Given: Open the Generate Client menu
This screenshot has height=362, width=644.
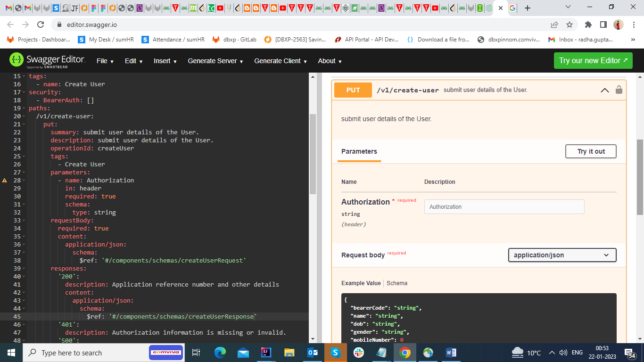Looking at the screenshot, I should [x=280, y=61].
